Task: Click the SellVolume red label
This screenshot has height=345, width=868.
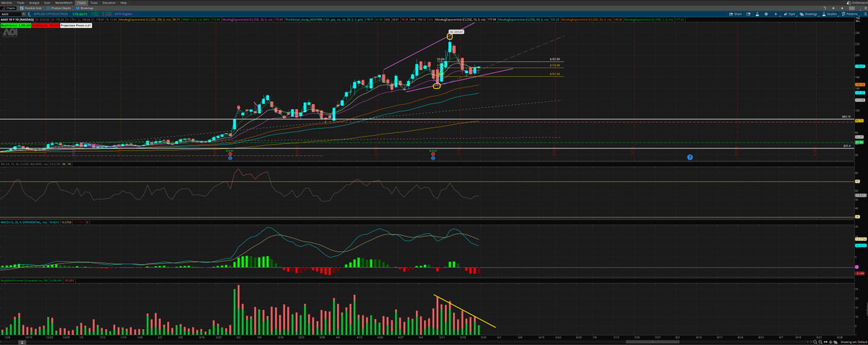Action: pos(44,25)
